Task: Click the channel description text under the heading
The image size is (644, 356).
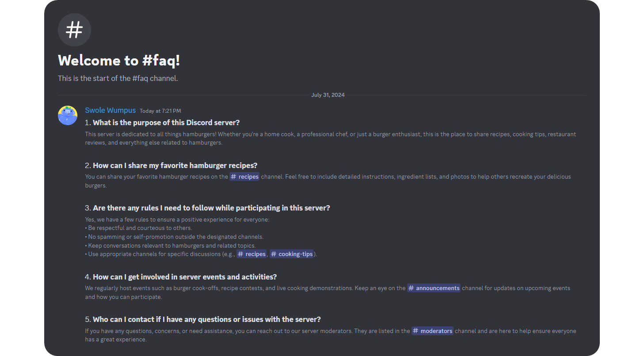Action: [118, 78]
